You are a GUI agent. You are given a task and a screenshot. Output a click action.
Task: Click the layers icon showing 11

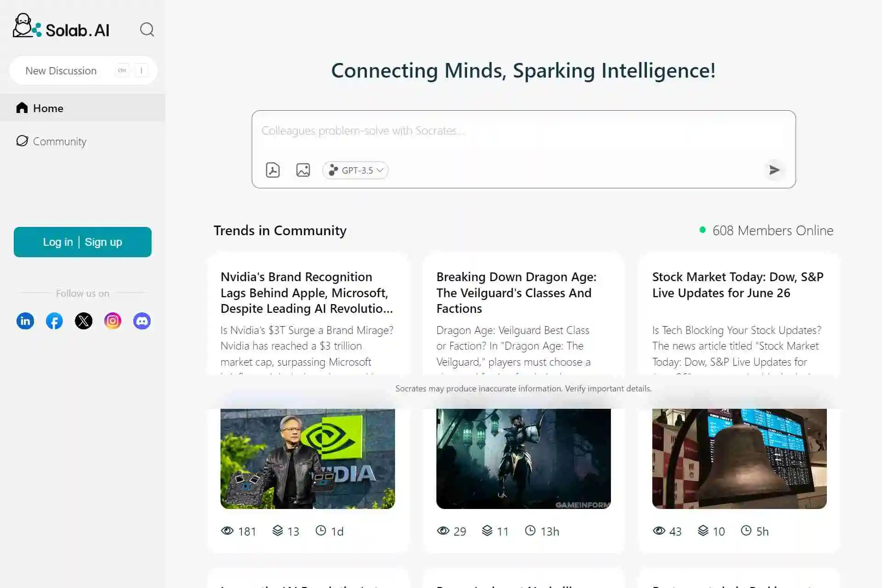[x=487, y=531]
